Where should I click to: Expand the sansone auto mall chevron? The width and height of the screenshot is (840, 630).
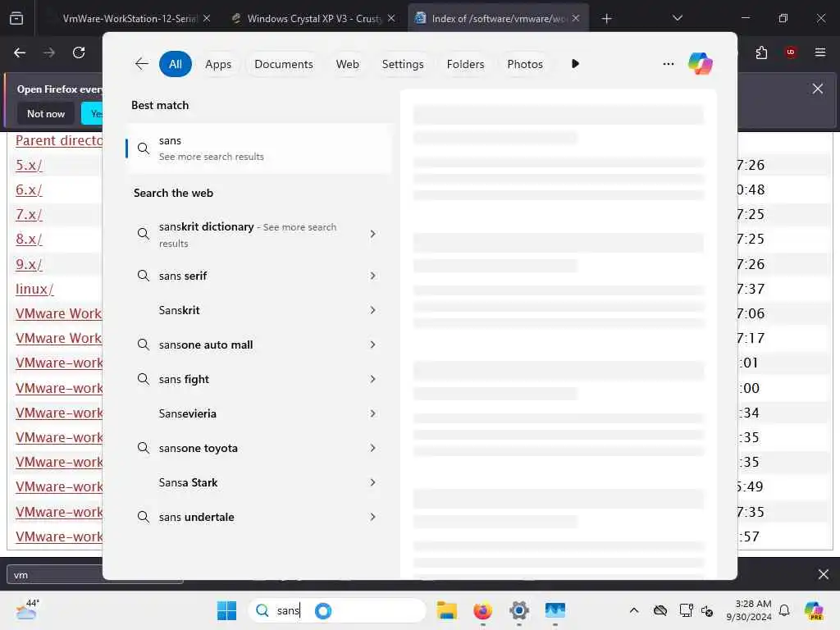tap(373, 345)
